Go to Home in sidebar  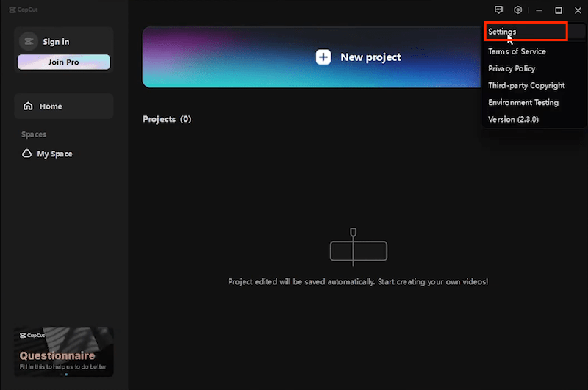click(x=64, y=106)
